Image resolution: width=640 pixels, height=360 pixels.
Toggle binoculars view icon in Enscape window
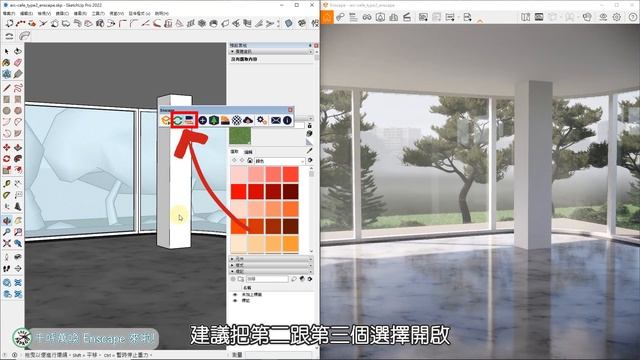367,17
